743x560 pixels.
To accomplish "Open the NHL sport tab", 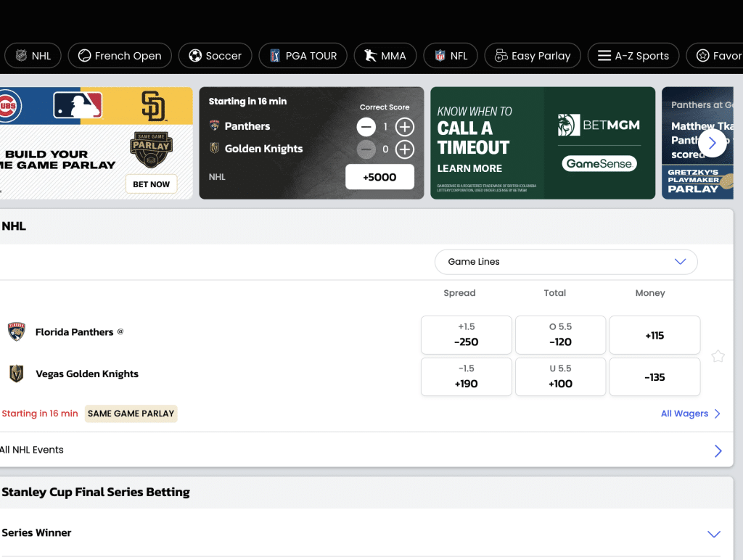I will pyautogui.click(x=33, y=56).
